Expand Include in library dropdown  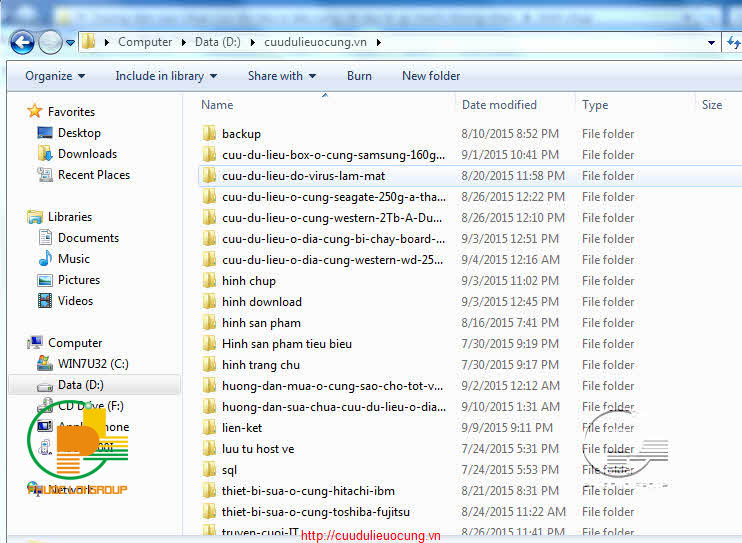click(159, 76)
